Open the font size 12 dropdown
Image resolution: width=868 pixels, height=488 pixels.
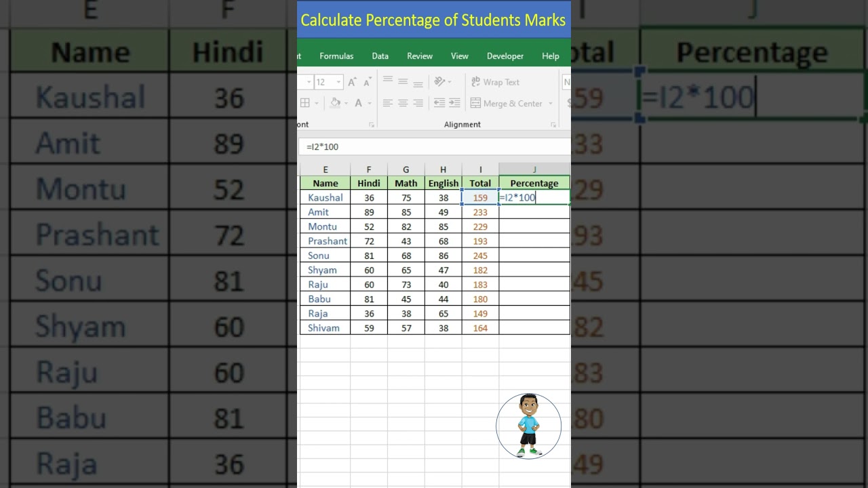pyautogui.click(x=338, y=82)
